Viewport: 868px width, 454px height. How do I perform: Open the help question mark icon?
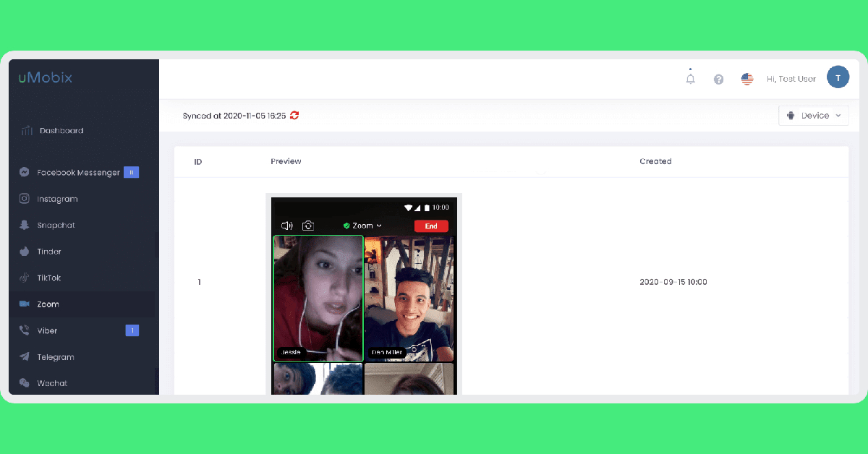coord(719,80)
